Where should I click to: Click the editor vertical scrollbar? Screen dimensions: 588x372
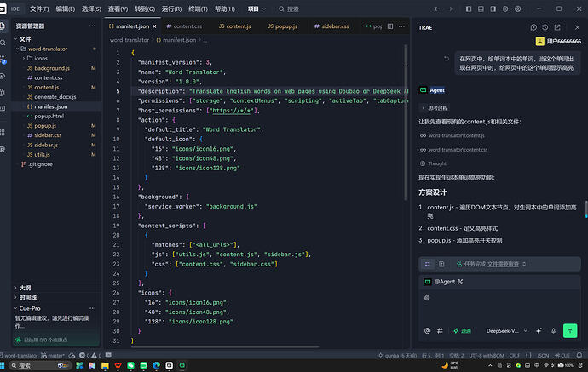point(406,123)
